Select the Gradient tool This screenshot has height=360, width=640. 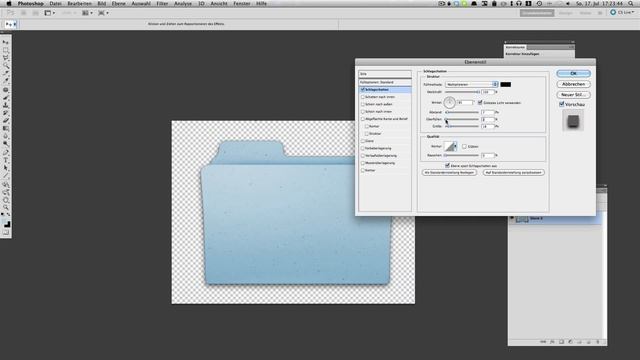coord(6,129)
